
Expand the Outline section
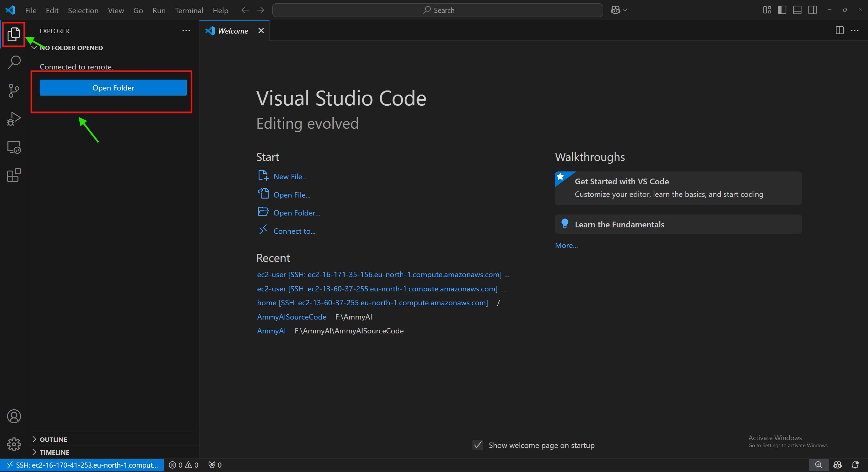53,439
